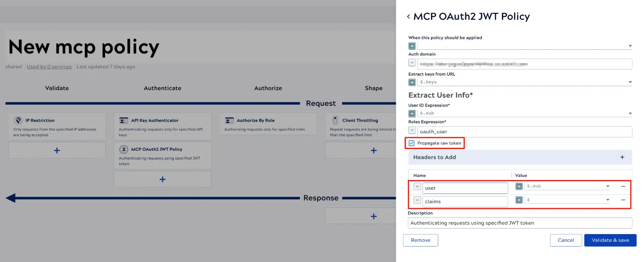Click 'Last updated 7 days ago' text
This screenshot has width=644, height=262.
pyautogui.click(x=106, y=67)
